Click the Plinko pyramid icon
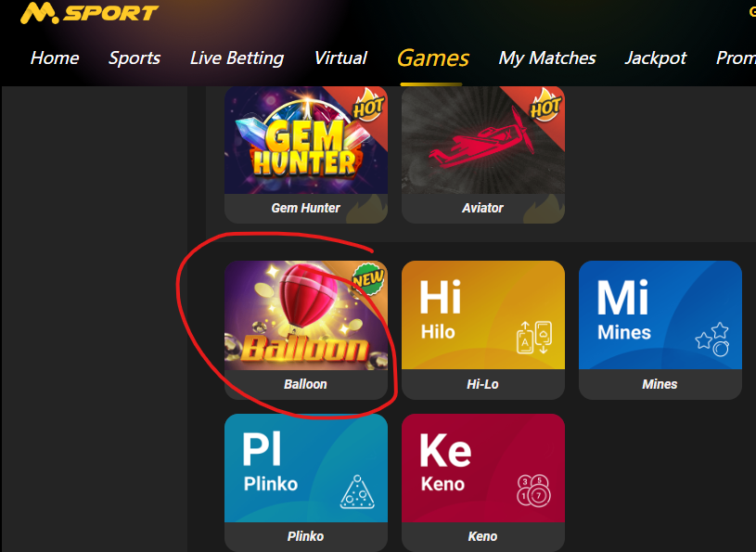This screenshot has height=552, width=756. (x=357, y=492)
